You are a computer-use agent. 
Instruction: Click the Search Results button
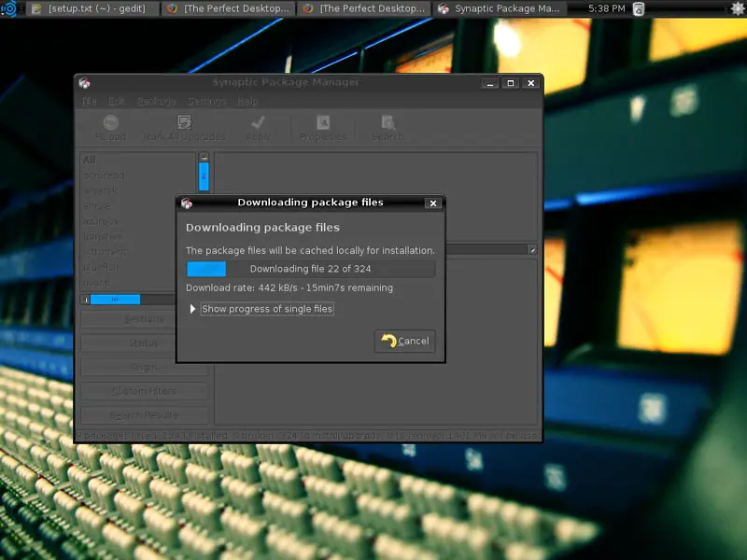pos(144,415)
